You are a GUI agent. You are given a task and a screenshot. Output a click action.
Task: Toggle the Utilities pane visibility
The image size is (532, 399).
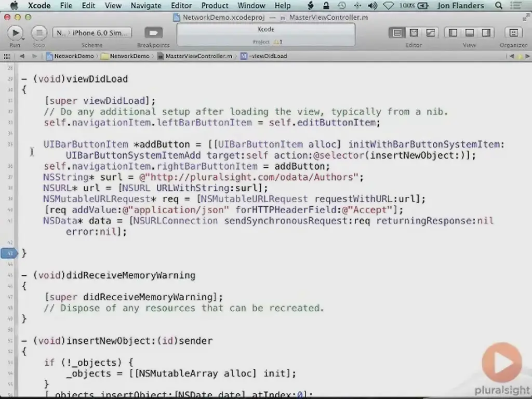pos(486,33)
